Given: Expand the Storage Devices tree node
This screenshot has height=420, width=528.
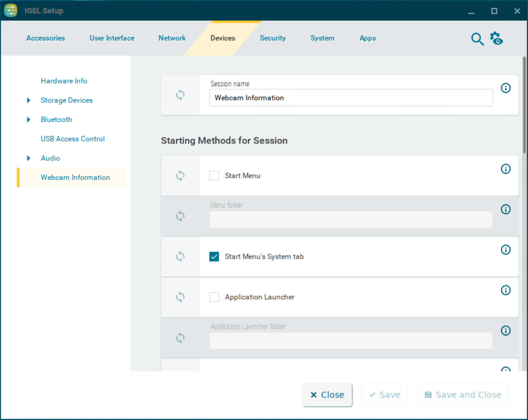Looking at the screenshot, I should click(29, 100).
